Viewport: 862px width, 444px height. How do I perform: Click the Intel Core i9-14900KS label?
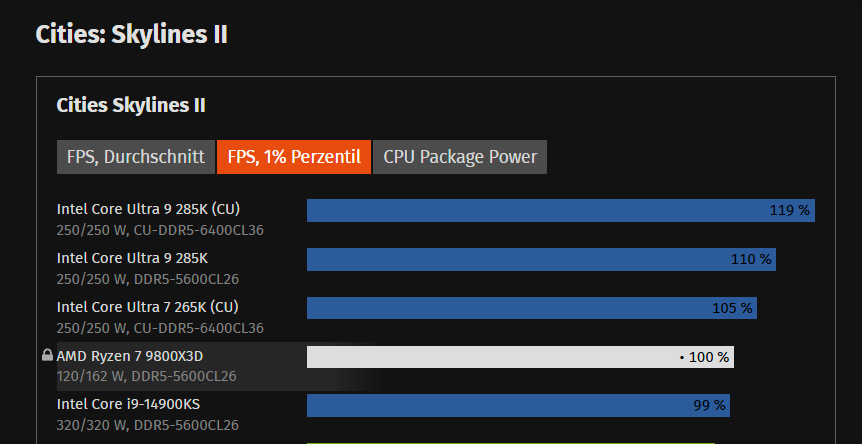click(128, 405)
